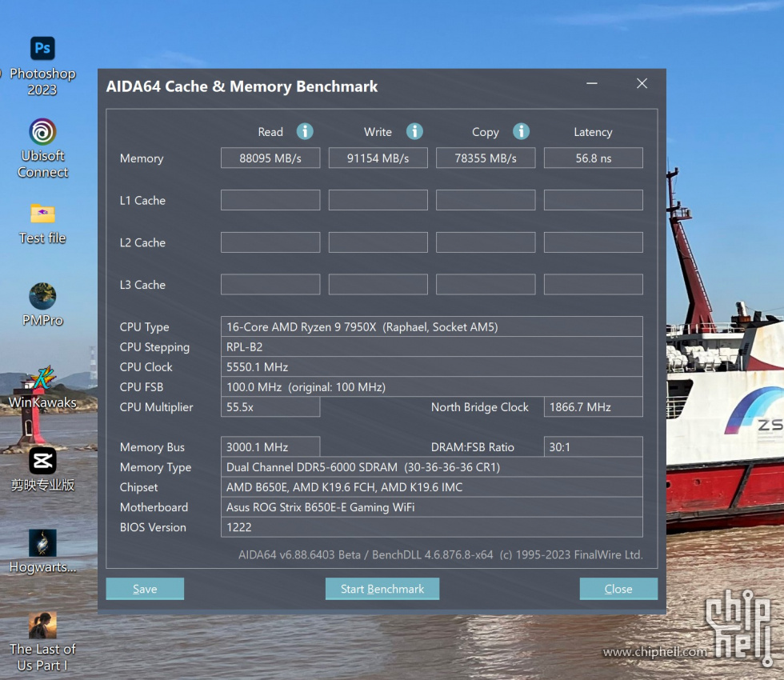The height and width of the screenshot is (680, 784).
Task: Click the Read info icon
Action: click(305, 131)
